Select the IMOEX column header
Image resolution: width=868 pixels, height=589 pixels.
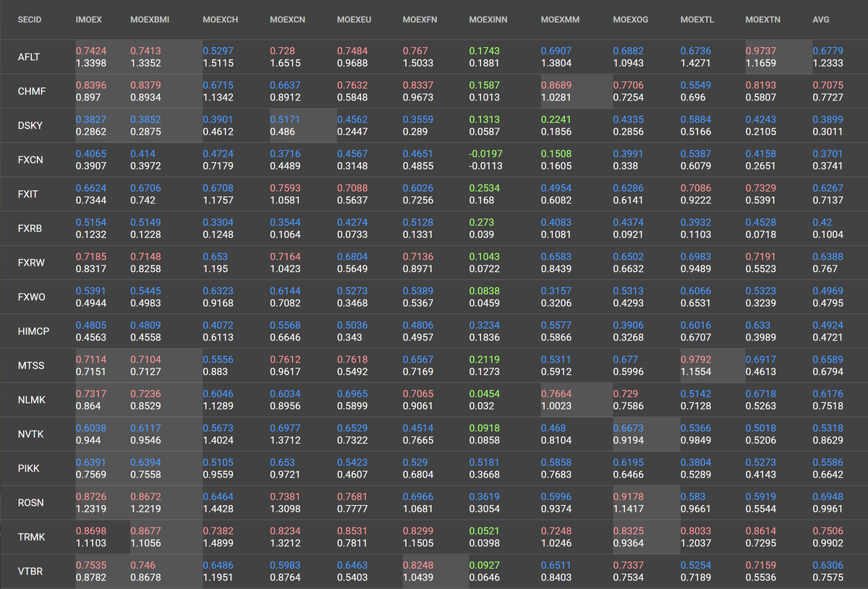coord(88,20)
